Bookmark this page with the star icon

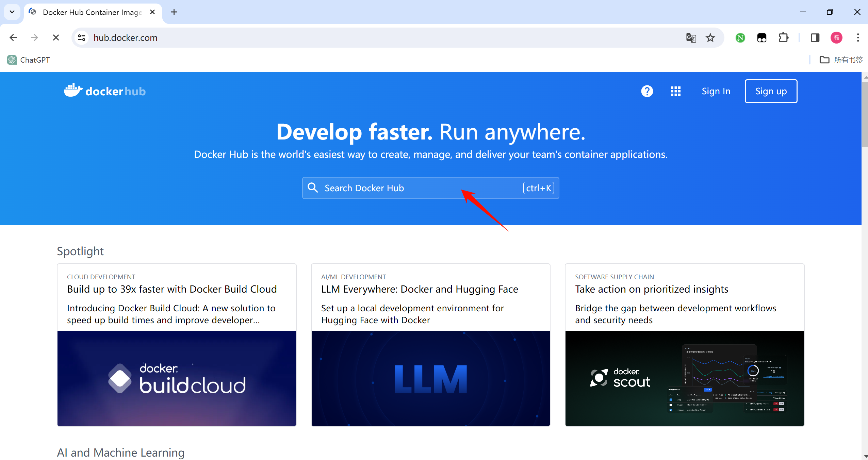tap(710, 38)
